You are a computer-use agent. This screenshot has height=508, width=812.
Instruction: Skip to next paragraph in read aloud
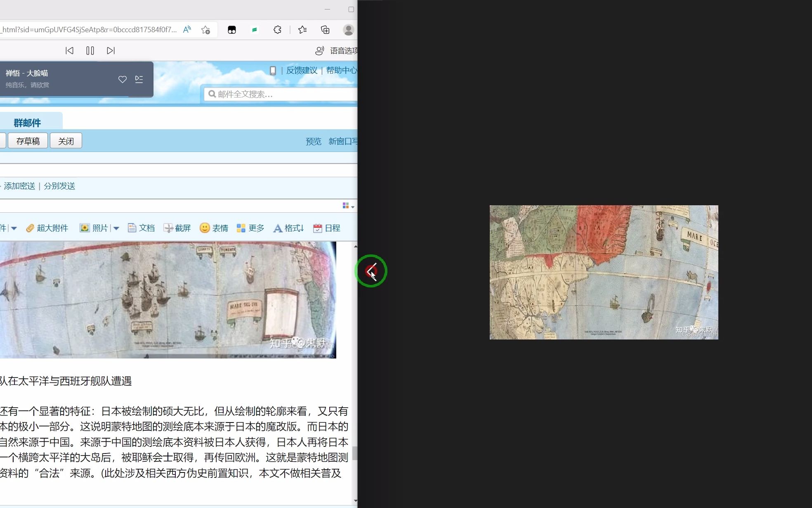tap(111, 50)
